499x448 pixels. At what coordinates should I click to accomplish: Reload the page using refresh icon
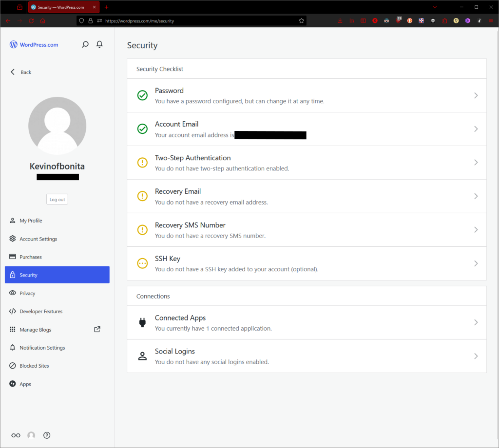pos(31,21)
